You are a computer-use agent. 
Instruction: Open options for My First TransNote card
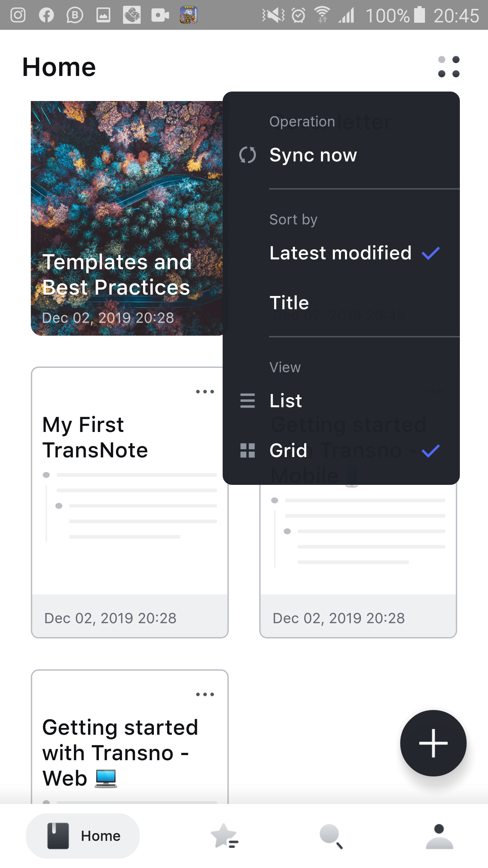click(205, 392)
